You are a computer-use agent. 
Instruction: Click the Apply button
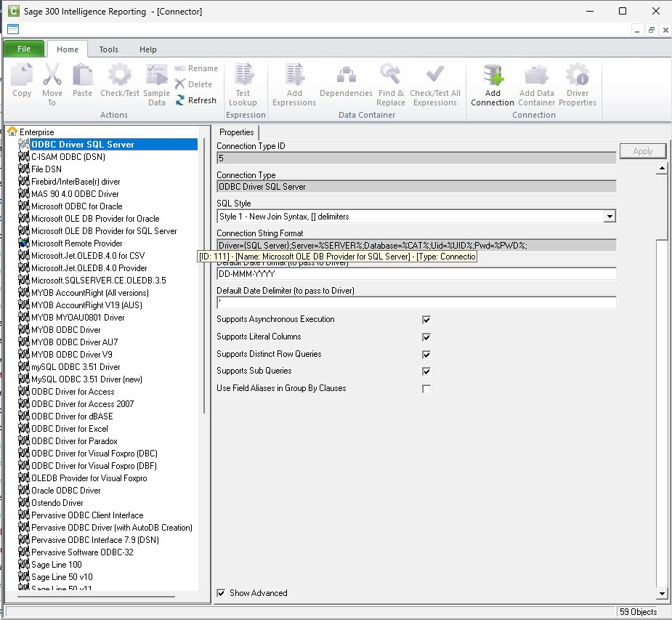click(x=643, y=151)
